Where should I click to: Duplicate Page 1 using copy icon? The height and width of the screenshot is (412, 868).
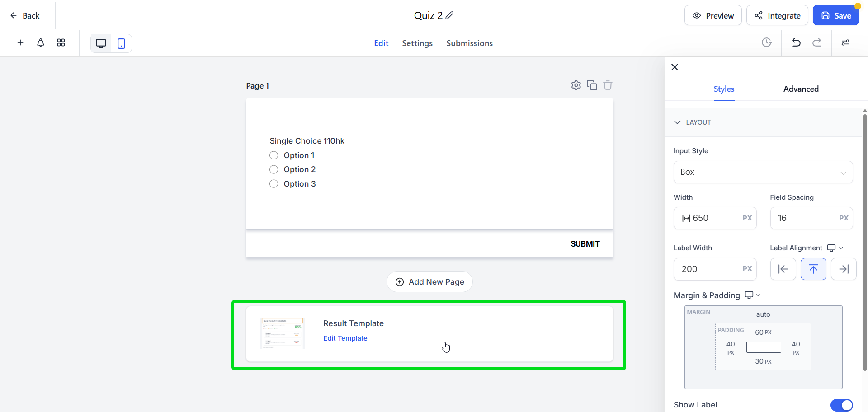coord(592,85)
